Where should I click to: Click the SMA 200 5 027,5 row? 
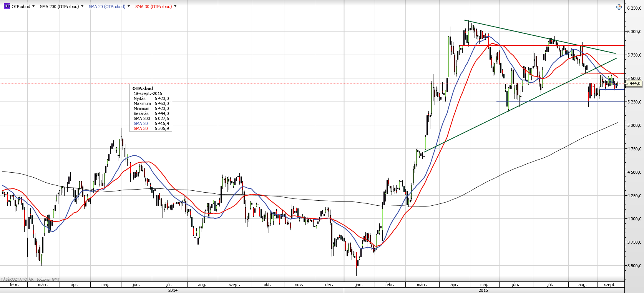coord(151,118)
